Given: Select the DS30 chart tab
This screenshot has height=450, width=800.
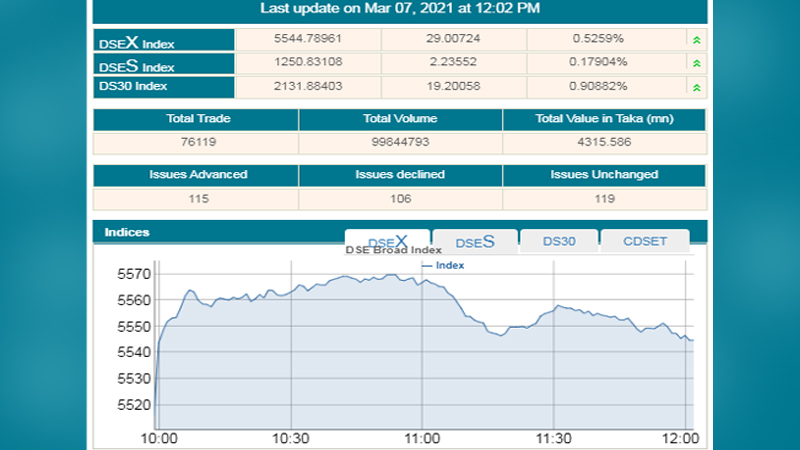Looking at the screenshot, I should coord(558,242).
